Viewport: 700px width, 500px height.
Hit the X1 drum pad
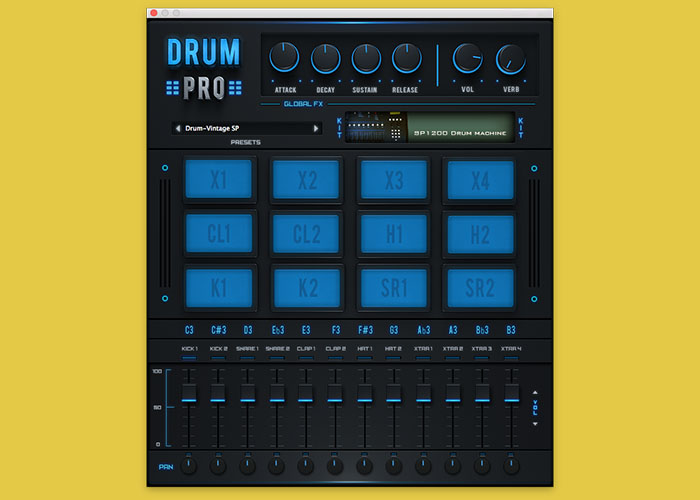coord(219,180)
